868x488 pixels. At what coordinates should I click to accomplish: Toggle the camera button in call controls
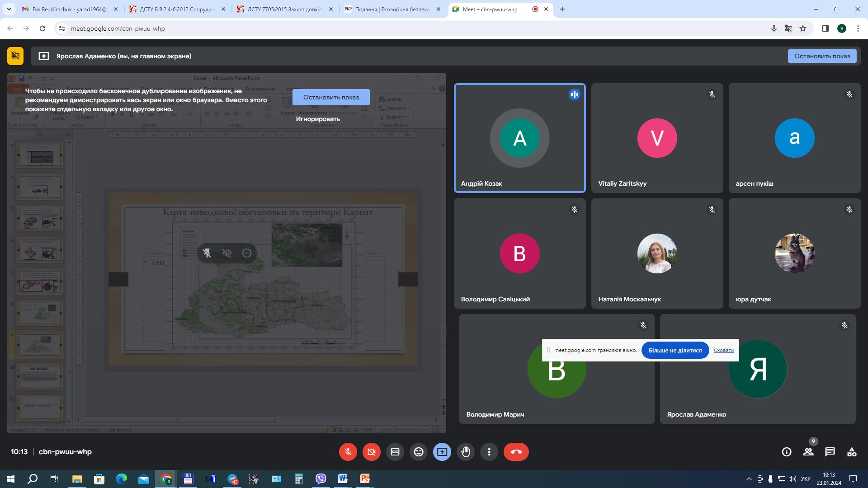coord(371,452)
